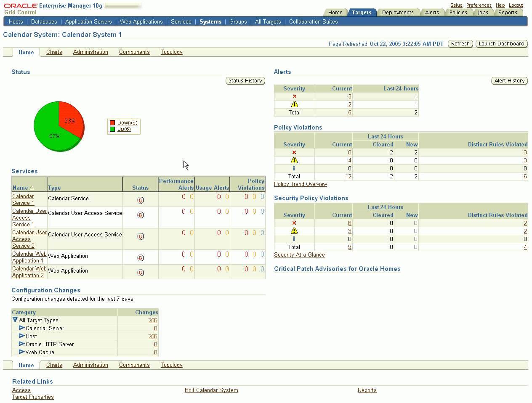Click the warning icon row in the Alerts table
This screenshot has height=403, width=532.
[x=294, y=104]
